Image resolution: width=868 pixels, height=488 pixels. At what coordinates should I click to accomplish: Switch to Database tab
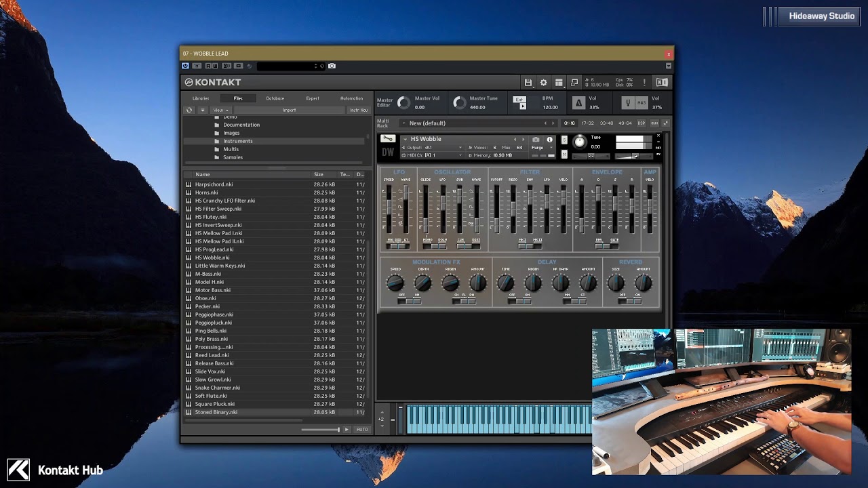point(275,98)
